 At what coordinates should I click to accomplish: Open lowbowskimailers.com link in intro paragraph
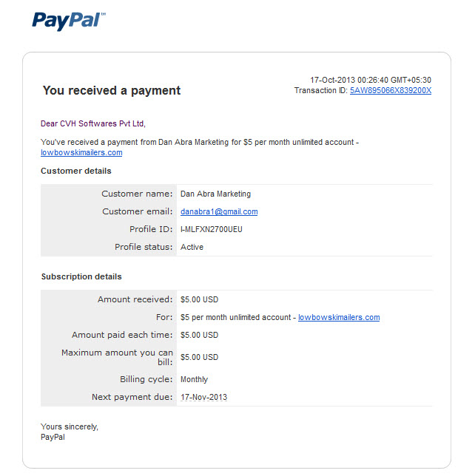tap(81, 152)
